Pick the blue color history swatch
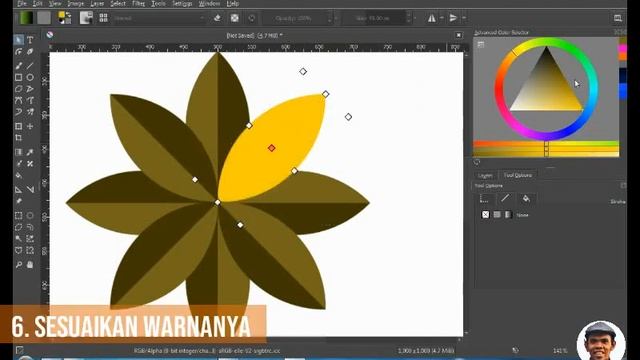 [x=623, y=91]
